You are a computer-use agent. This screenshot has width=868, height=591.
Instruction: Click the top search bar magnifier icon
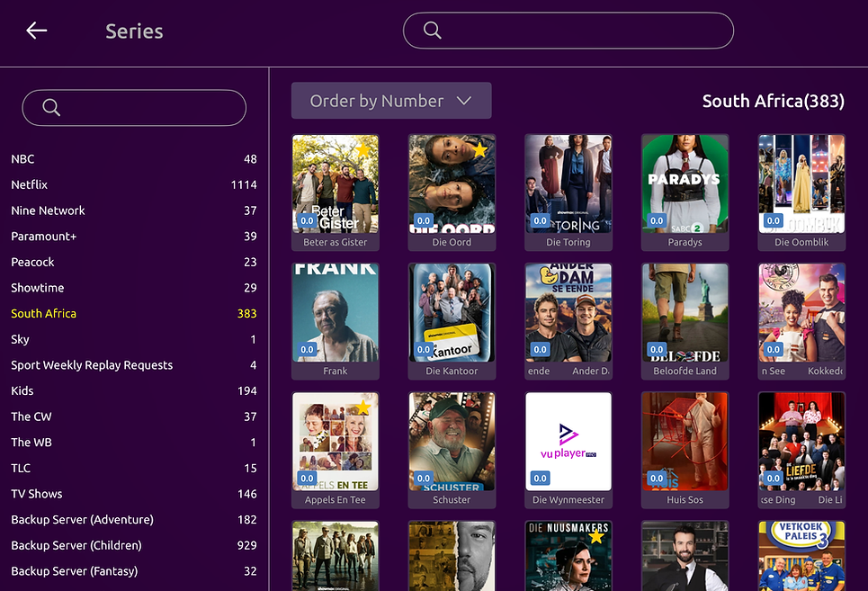[x=433, y=31]
